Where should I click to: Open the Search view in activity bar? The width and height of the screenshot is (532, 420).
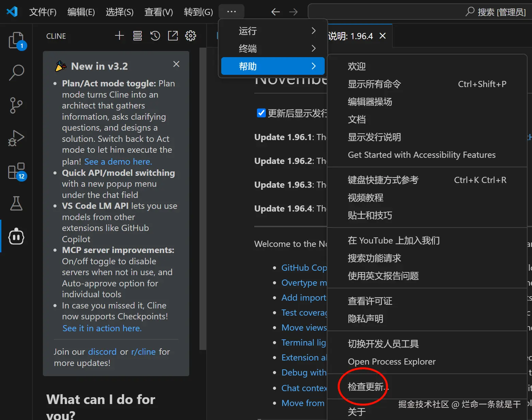16,72
